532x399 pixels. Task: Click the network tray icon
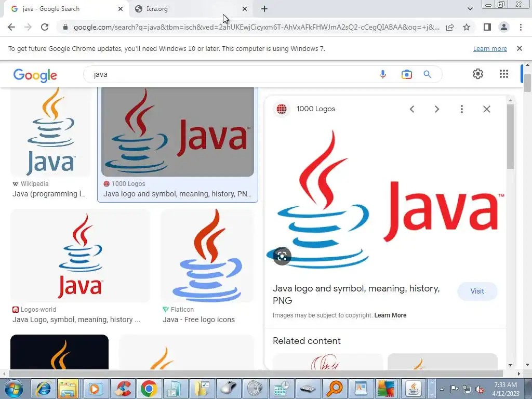click(x=467, y=390)
